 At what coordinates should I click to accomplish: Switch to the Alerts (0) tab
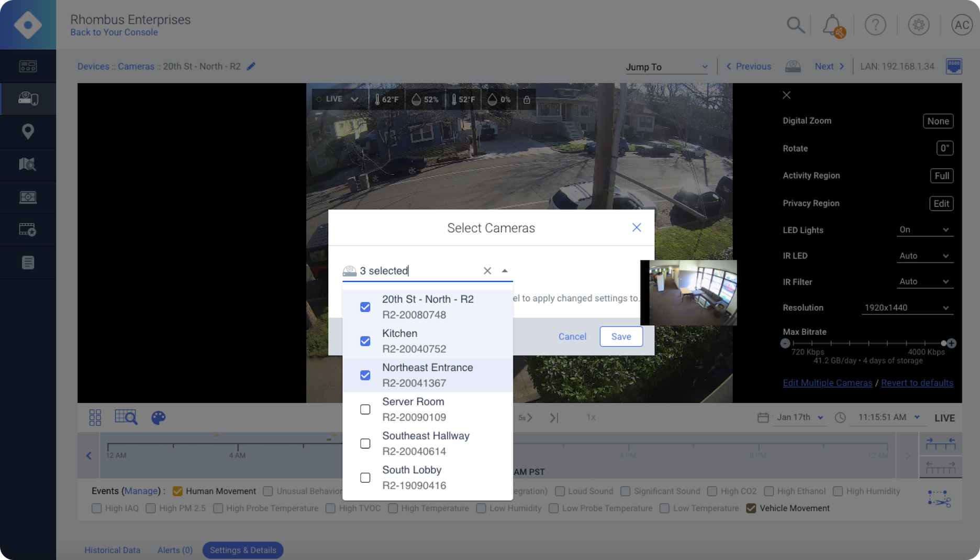[175, 550]
